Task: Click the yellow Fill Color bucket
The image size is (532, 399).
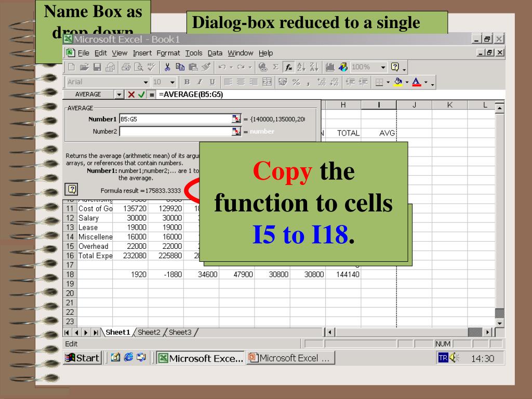Action: click(397, 82)
